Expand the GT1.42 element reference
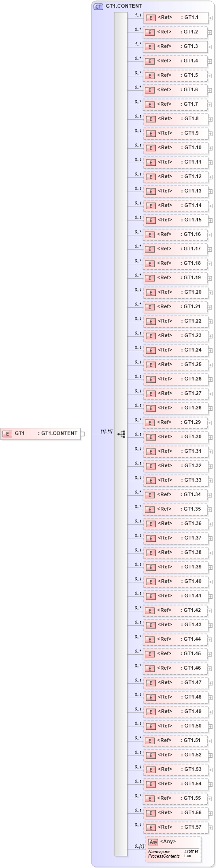This screenshot has width=216, height=868. (210, 610)
